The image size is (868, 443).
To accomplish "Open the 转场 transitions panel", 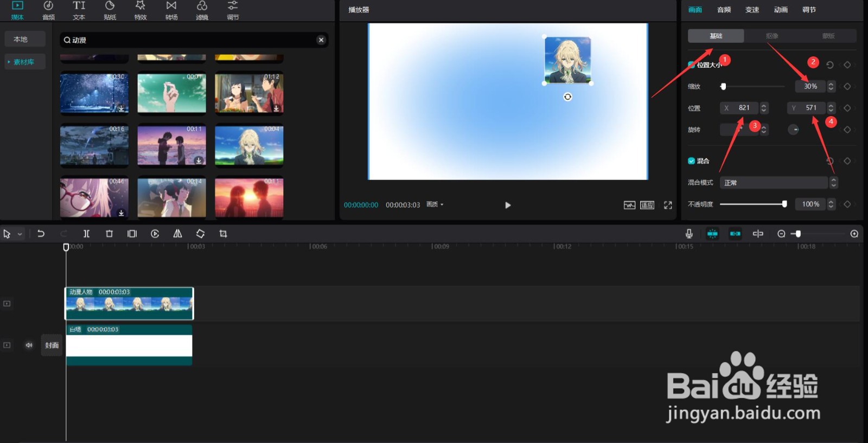I will [171, 10].
